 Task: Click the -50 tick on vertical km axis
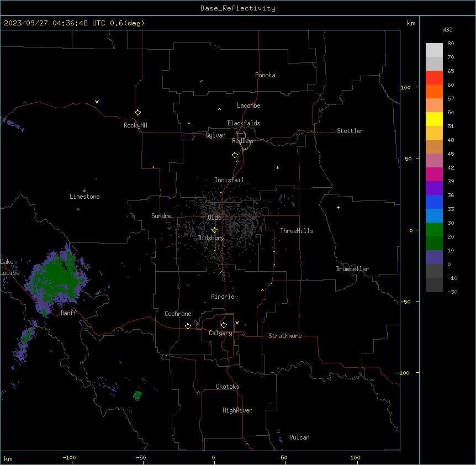(405, 302)
